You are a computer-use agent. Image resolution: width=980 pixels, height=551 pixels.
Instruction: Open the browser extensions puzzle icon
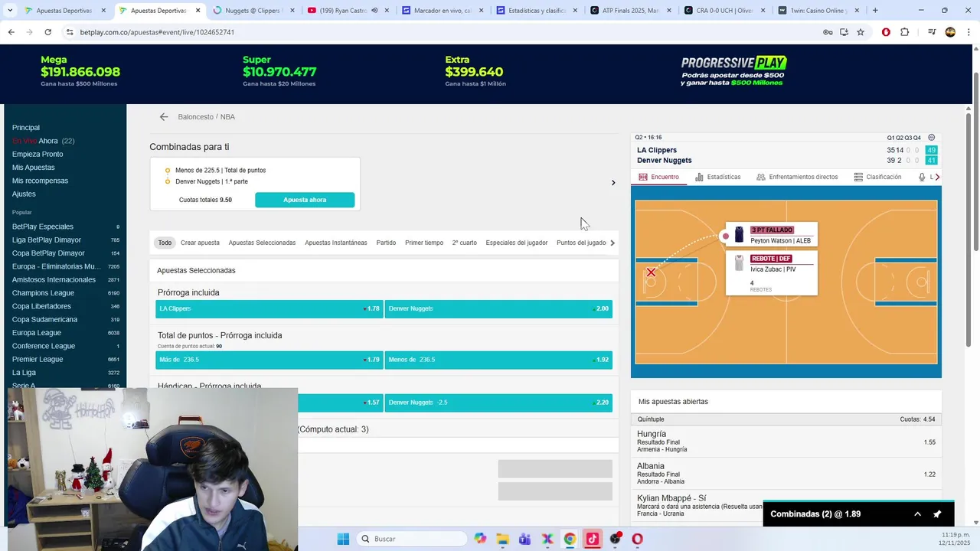[x=904, y=32]
